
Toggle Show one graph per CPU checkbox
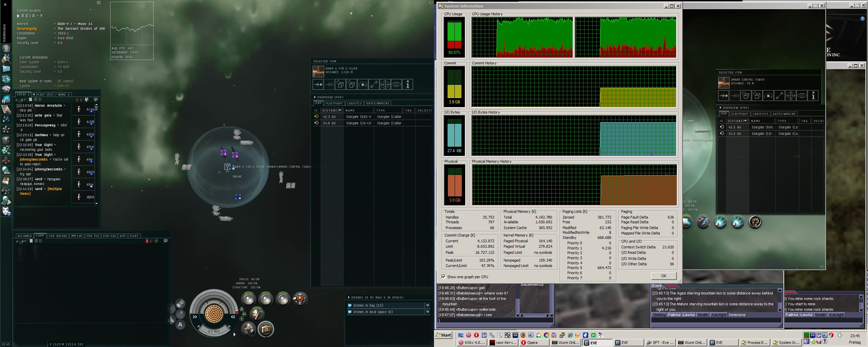click(443, 277)
